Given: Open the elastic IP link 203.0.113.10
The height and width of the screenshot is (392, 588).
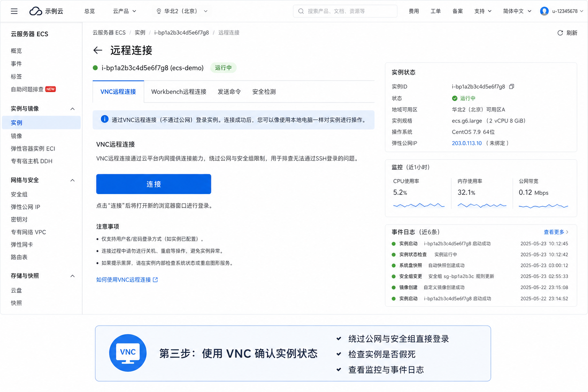Looking at the screenshot, I should (x=467, y=143).
